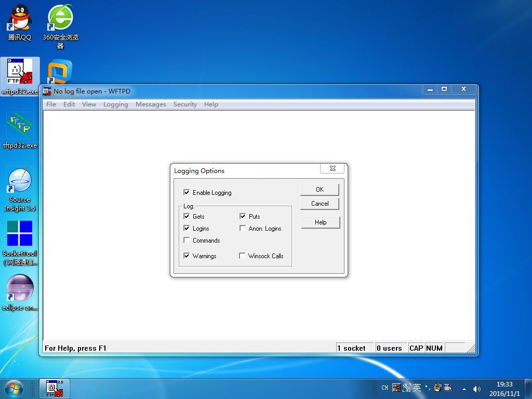
Task: Maximize the WFTPD window
Action: coord(444,89)
